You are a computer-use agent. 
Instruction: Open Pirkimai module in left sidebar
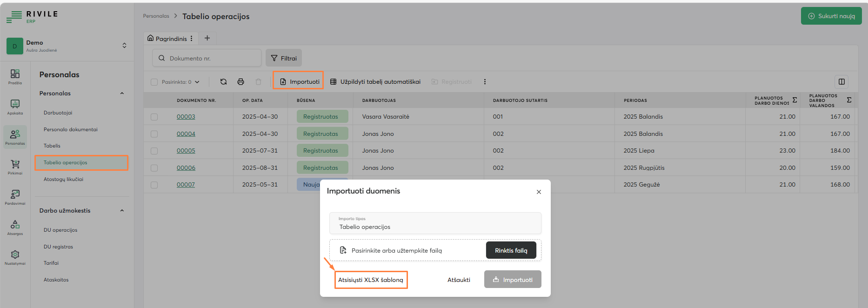[15, 167]
